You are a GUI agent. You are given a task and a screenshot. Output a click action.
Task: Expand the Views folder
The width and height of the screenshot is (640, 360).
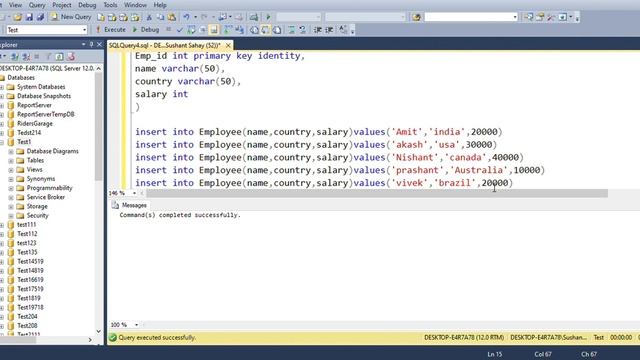11,170
